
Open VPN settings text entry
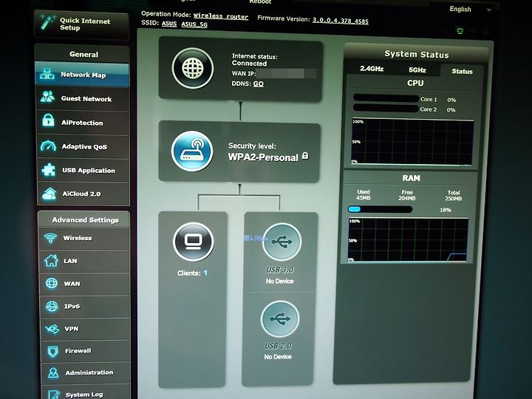pyautogui.click(x=72, y=329)
